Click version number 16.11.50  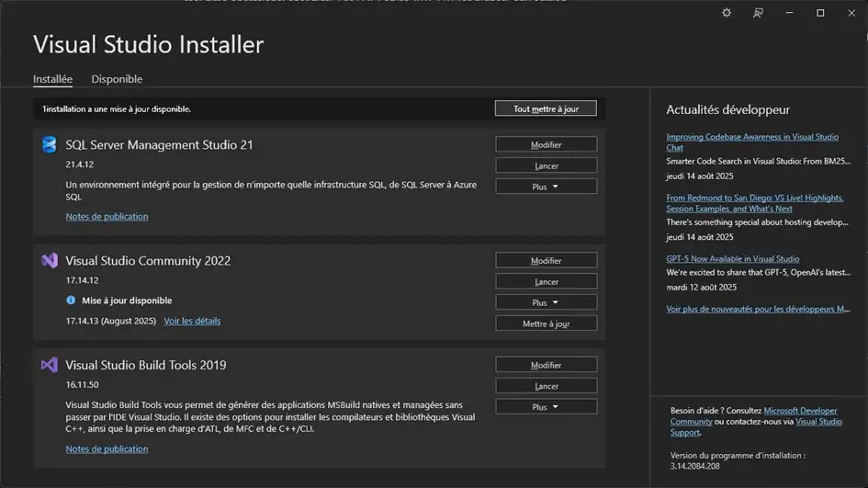pyautogui.click(x=82, y=384)
